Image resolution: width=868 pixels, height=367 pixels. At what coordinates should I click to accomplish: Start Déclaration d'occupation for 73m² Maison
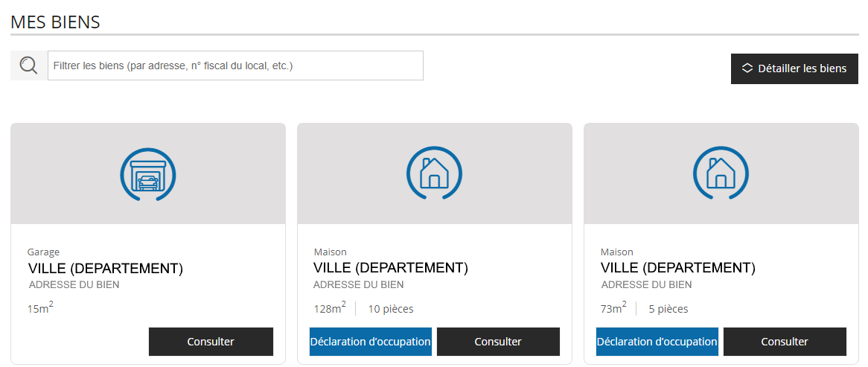click(657, 342)
